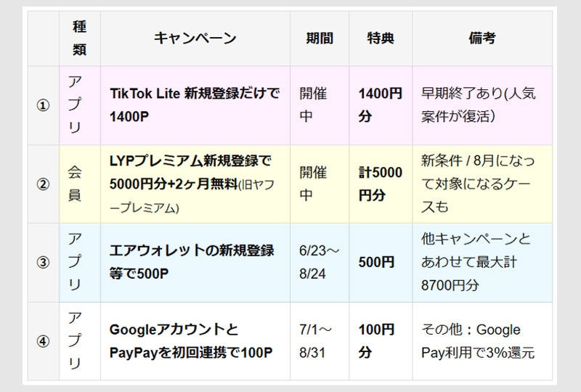Viewport: 581px width, 392px height.
Task: Click the 早期終了あり(人気案件が復活) note
Action: point(482,105)
